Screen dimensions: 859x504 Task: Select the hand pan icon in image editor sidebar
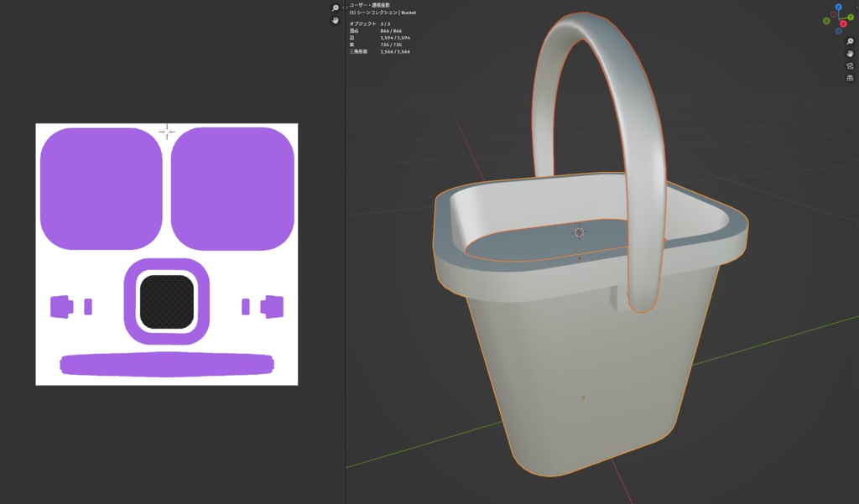[x=335, y=20]
